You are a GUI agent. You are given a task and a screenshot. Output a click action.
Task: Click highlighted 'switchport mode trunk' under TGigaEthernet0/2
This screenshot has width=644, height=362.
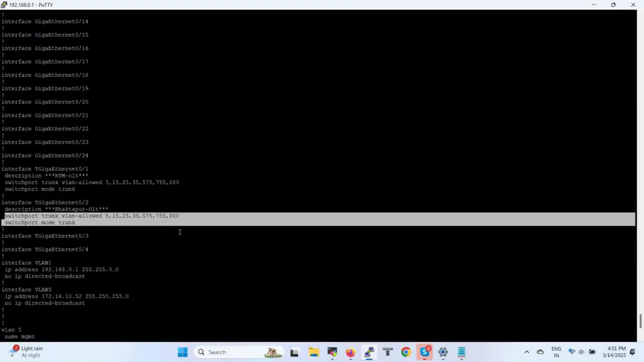pyautogui.click(x=40, y=223)
